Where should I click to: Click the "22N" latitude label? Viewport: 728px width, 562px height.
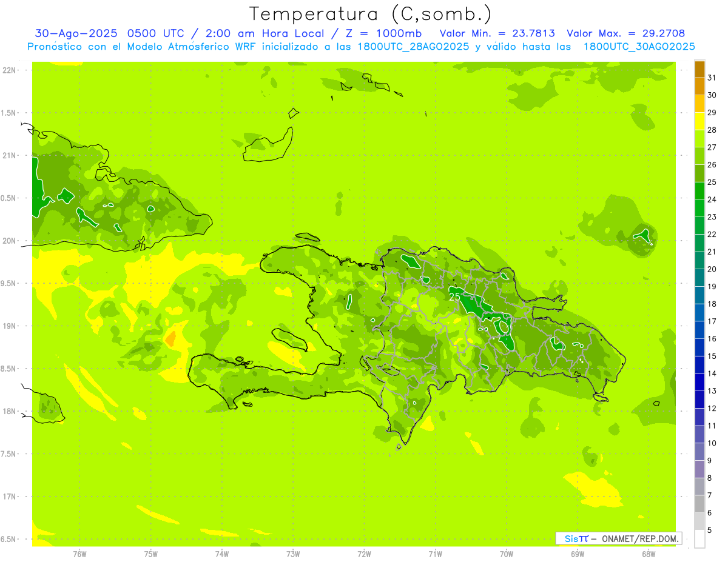(9, 70)
